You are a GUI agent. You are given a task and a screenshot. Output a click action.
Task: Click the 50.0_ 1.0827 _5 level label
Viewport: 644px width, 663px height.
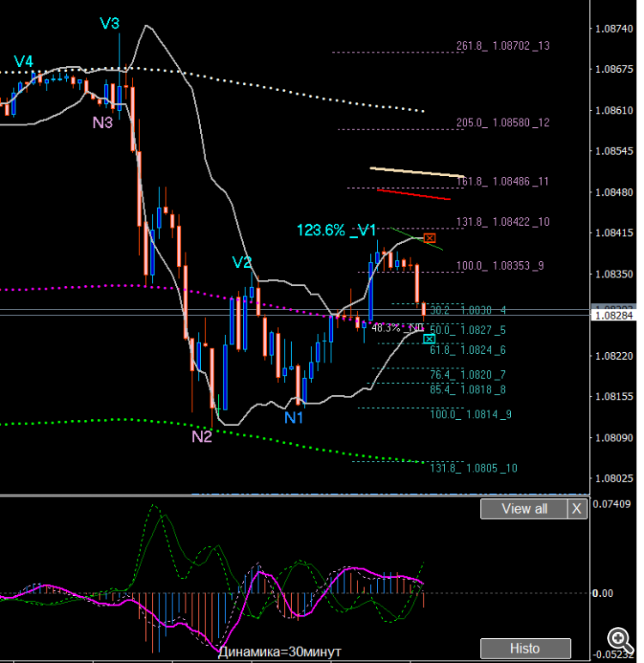click(x=468, y=330)
